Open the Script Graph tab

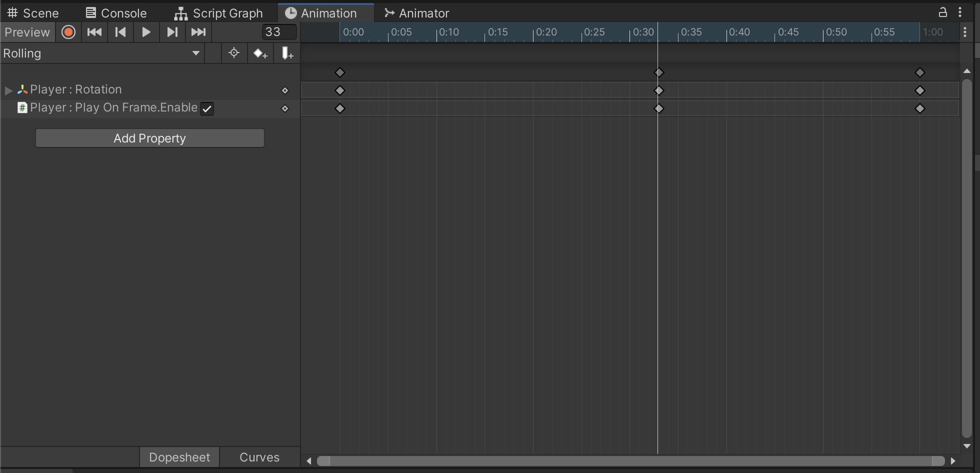click(218, 13)
